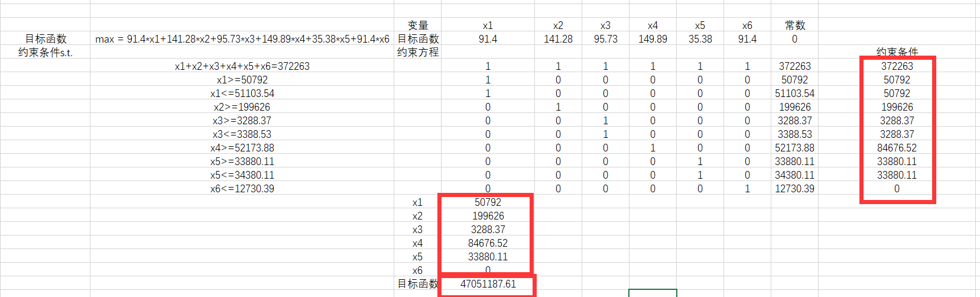This screenshot has height=297, width=980.
Task: Select constant value 3388.53
Action: pos(795,134)
